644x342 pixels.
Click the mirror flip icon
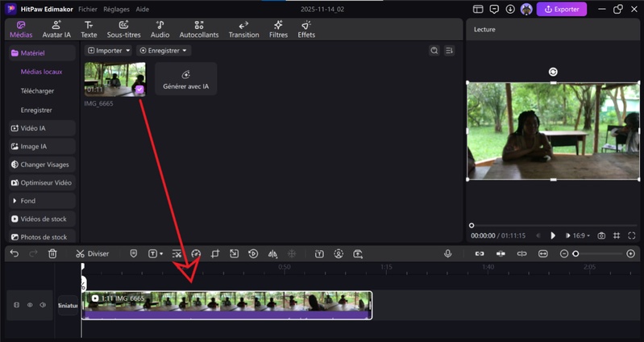[x=272, y=253]
